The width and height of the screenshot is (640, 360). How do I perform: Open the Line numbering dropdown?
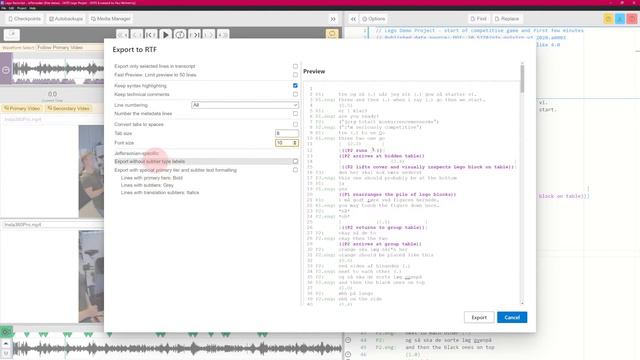[245, 105]
